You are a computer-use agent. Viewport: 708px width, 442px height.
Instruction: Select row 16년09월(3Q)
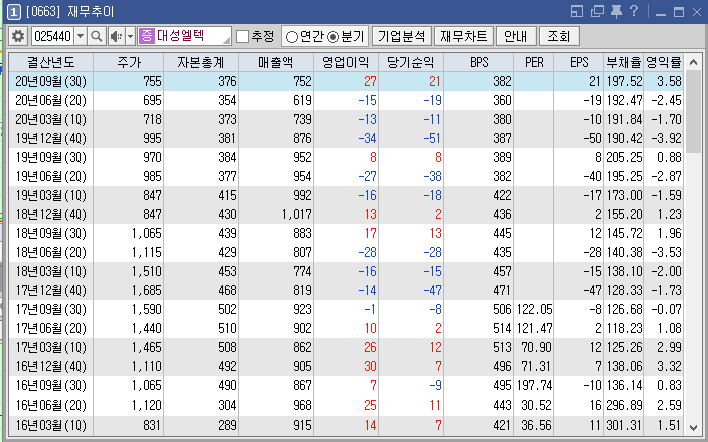tap(346, 385)
